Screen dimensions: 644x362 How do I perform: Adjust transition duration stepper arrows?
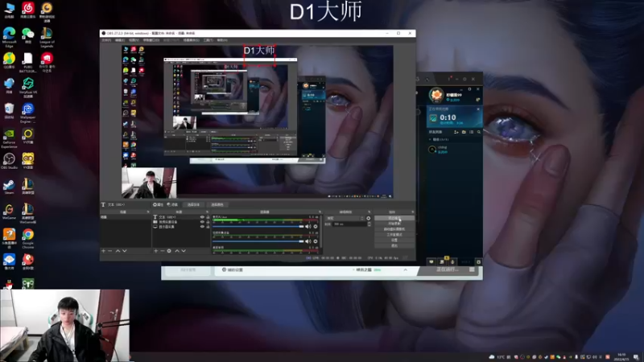coord(369,224)
